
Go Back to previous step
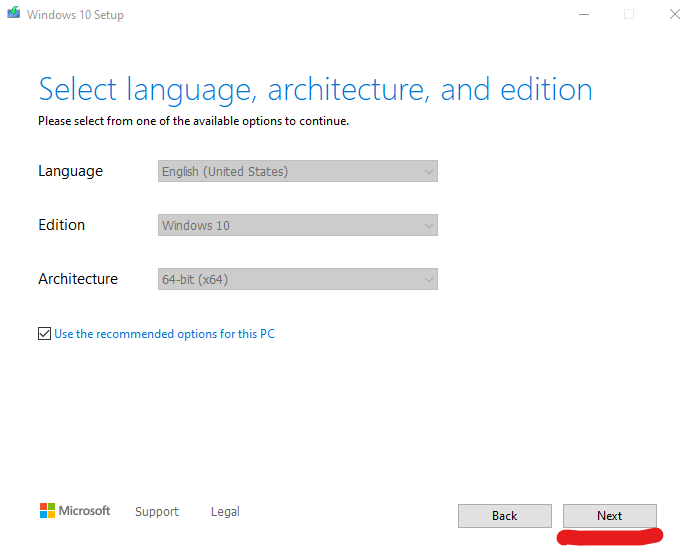pyautogui.click(x=505, y=516)
